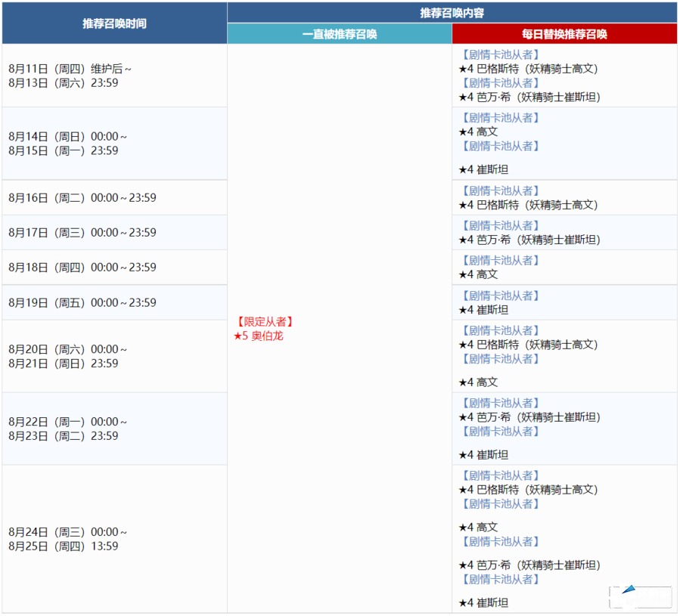The height and width of the screenshot is (616, 680).
Task: Click the red 【限定从者】 label
Action: click(263, 322)
